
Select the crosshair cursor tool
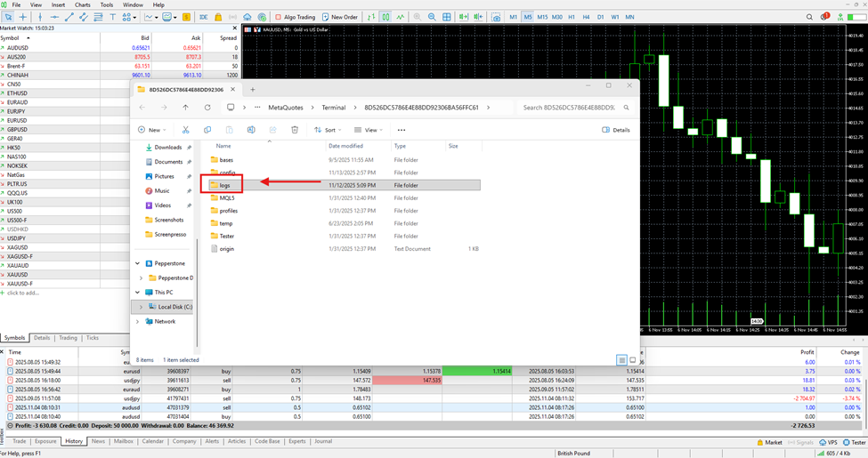(x=22, y=17)
